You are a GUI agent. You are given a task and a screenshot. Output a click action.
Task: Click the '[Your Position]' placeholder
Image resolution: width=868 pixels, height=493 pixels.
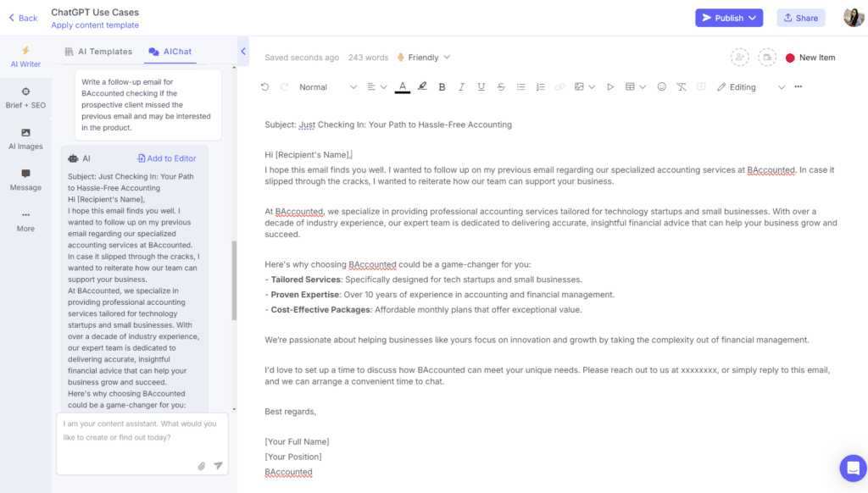[x=292, y=457]
